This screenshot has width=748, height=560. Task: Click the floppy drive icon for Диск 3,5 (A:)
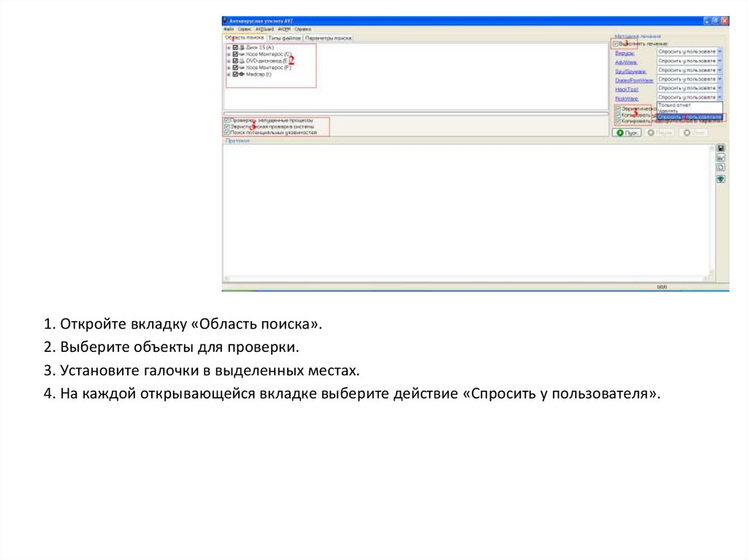(242, 47)
